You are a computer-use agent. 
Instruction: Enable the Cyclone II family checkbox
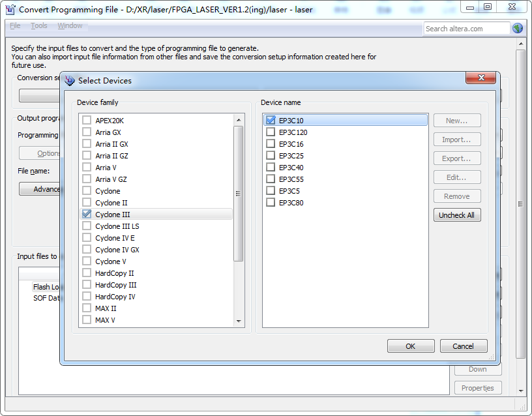[x=87, y=202]
